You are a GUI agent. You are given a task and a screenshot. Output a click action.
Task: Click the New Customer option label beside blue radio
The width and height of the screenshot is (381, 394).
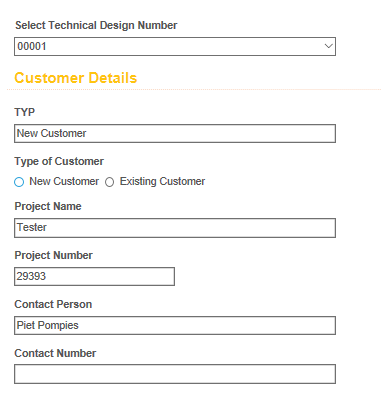(64, 181)
